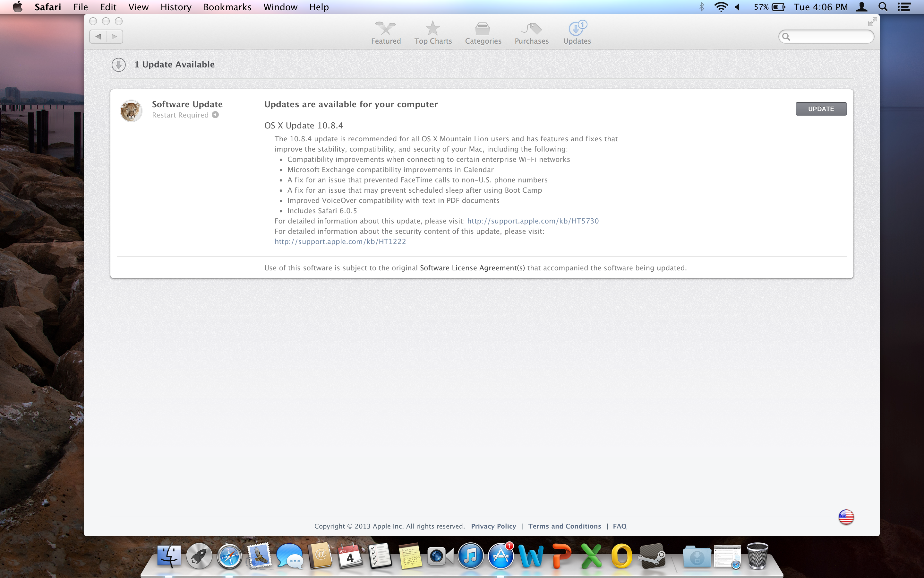Open the Featured tab in App Store

click(386, 33)
